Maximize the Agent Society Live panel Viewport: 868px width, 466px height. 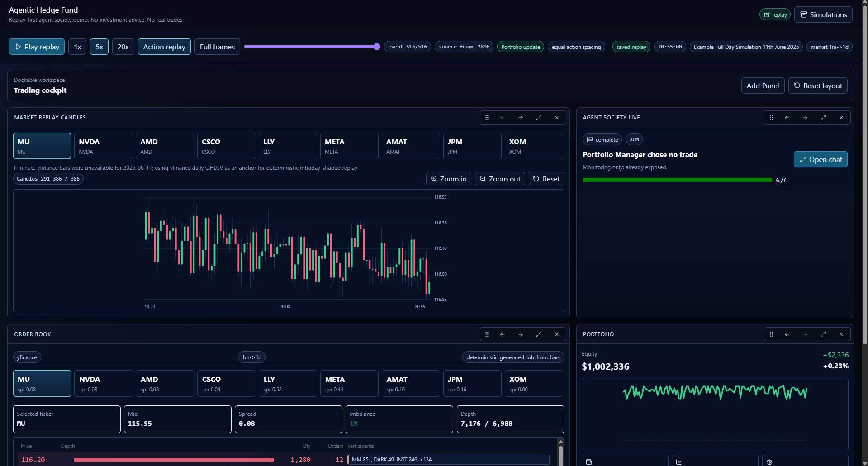point(823,118)
